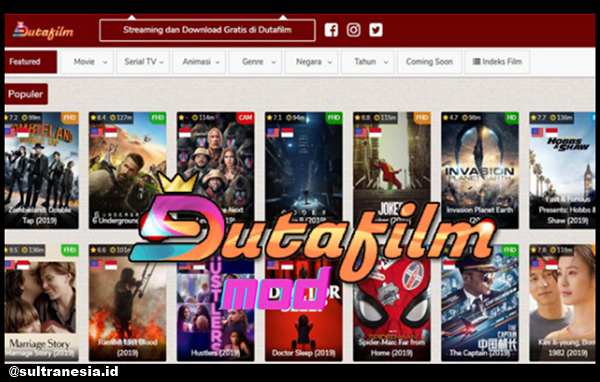Click the 127m duration on 6 Underground
Viewport: 600px width, 382px height.
click(x=121, y=118)
